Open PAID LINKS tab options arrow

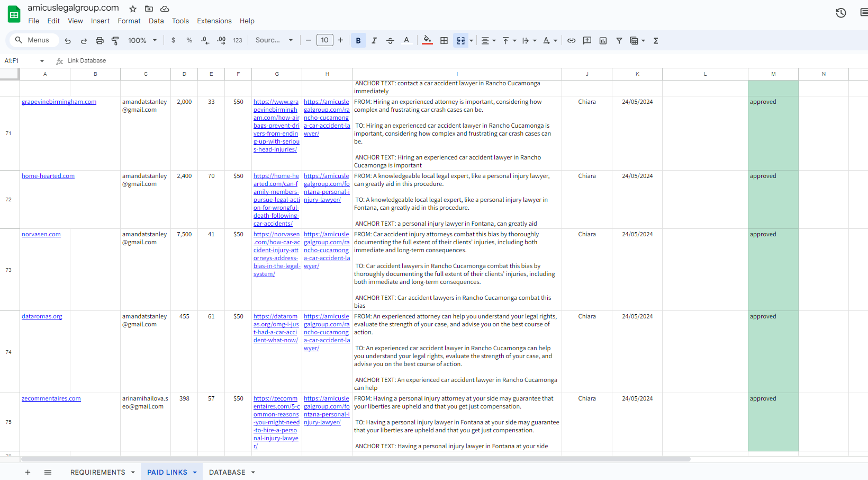[x=195, y=473]
